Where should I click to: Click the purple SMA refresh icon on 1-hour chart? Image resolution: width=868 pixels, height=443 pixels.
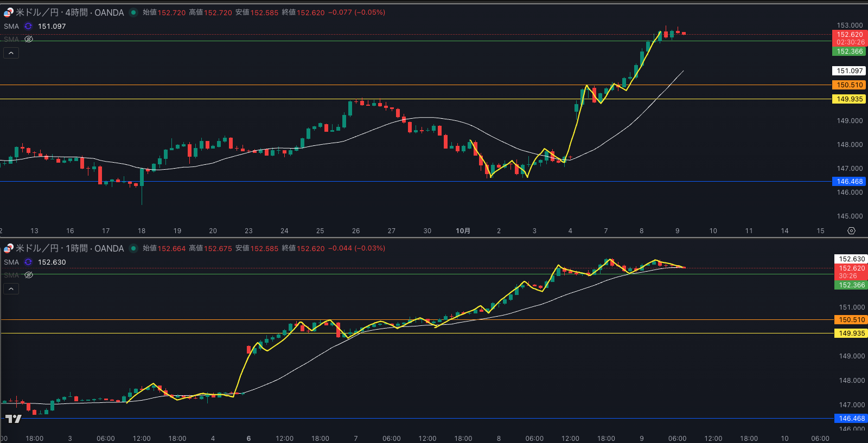tap(28, 262)
